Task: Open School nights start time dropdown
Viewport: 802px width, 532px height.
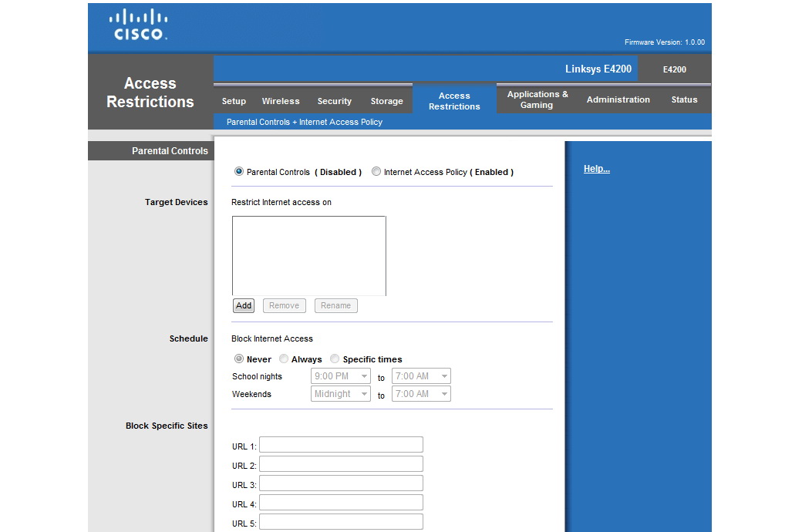Action: click(x=341, y=376)
